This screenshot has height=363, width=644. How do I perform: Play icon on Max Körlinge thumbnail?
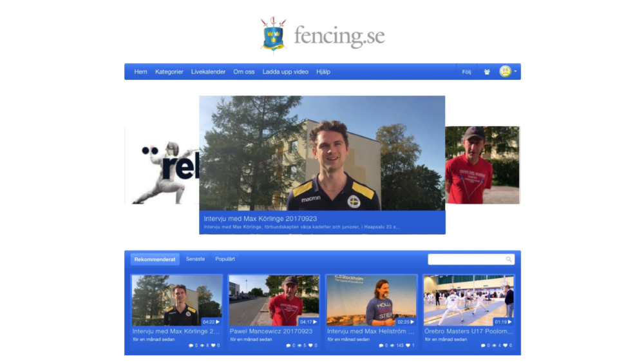218,322
